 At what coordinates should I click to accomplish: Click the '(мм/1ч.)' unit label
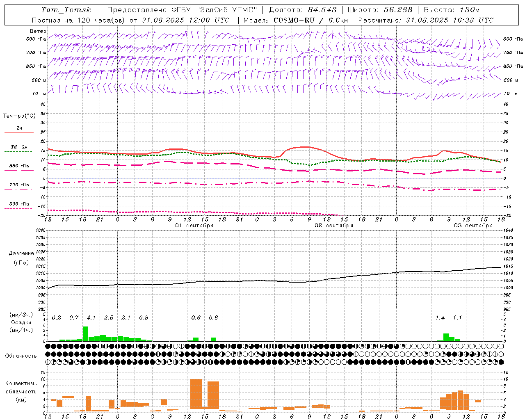pyautogui.click(x=21, y=330)
